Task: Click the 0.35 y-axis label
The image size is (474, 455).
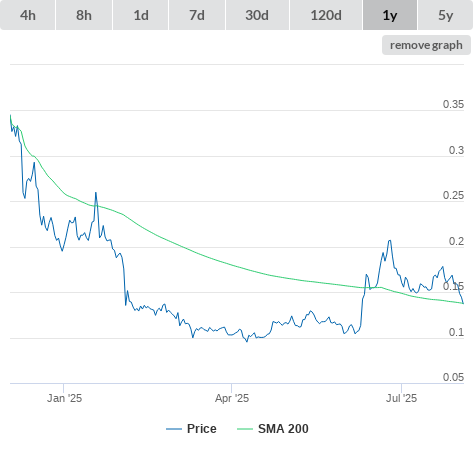Action: coord(453,104)
